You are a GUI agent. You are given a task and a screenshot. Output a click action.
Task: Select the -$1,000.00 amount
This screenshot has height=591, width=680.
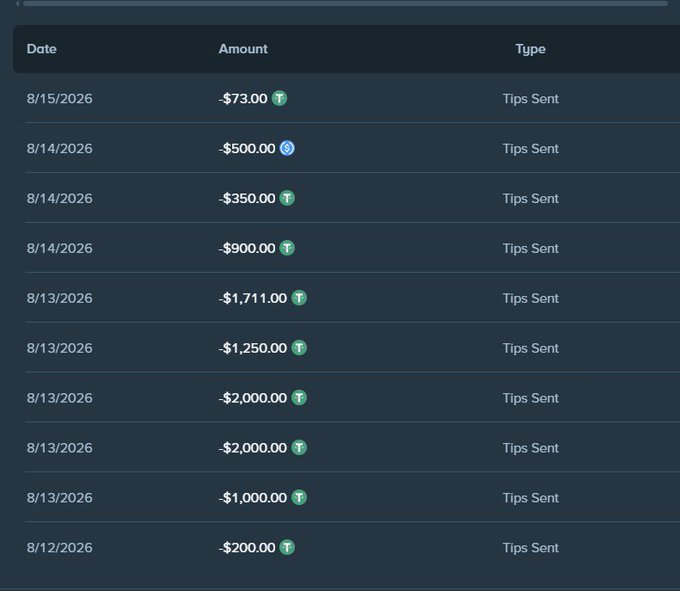[253, 497]
